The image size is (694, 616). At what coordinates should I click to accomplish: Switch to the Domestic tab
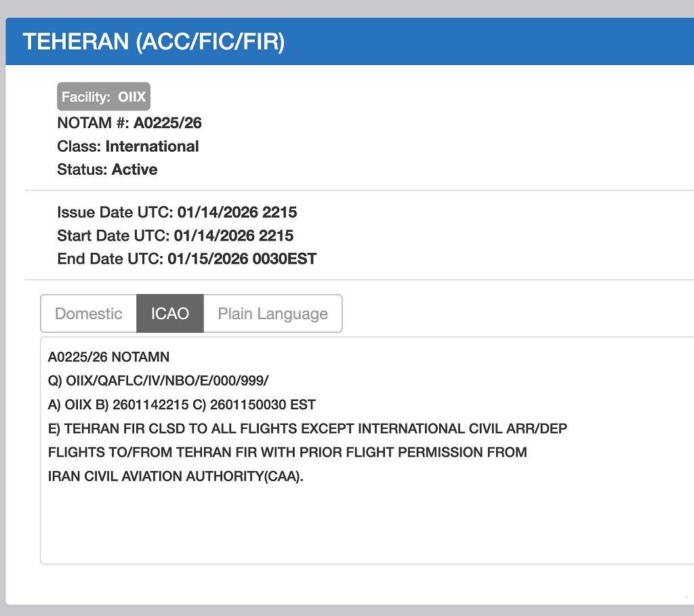click(88, 313)
